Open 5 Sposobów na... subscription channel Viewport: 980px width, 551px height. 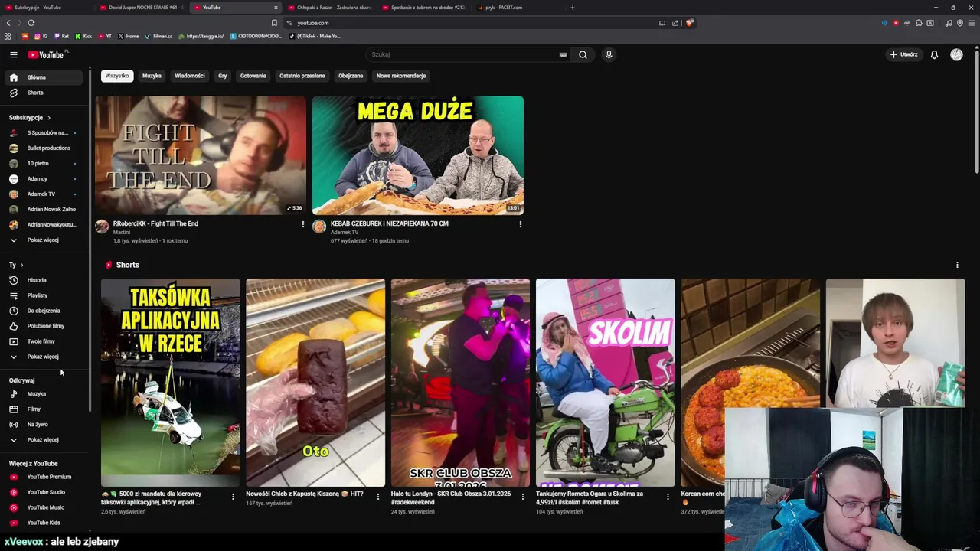(x=43, y=132)
